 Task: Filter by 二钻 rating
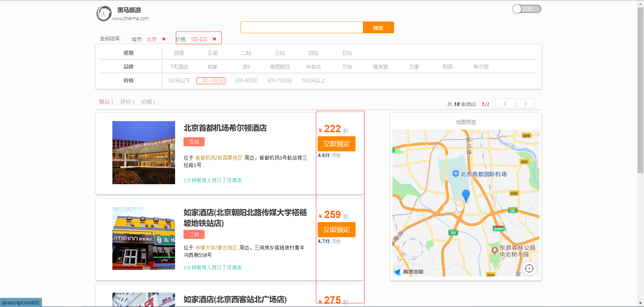pos(246,53)
